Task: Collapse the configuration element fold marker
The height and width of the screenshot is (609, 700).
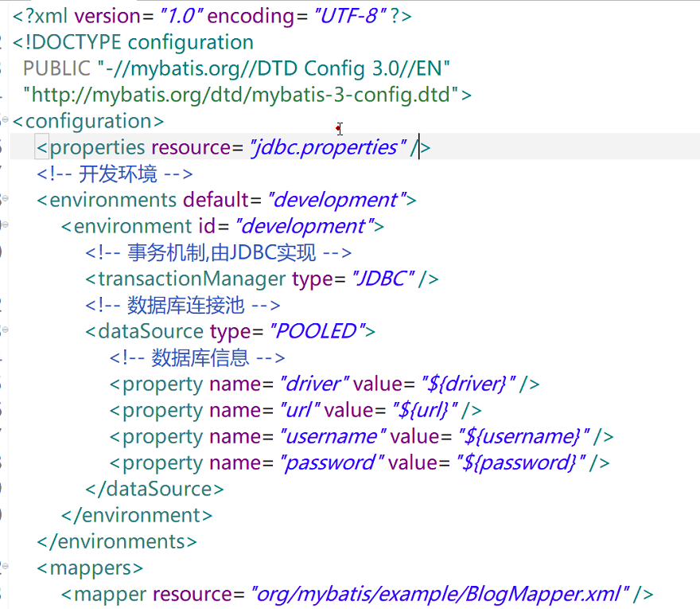Action: [5, 119]
